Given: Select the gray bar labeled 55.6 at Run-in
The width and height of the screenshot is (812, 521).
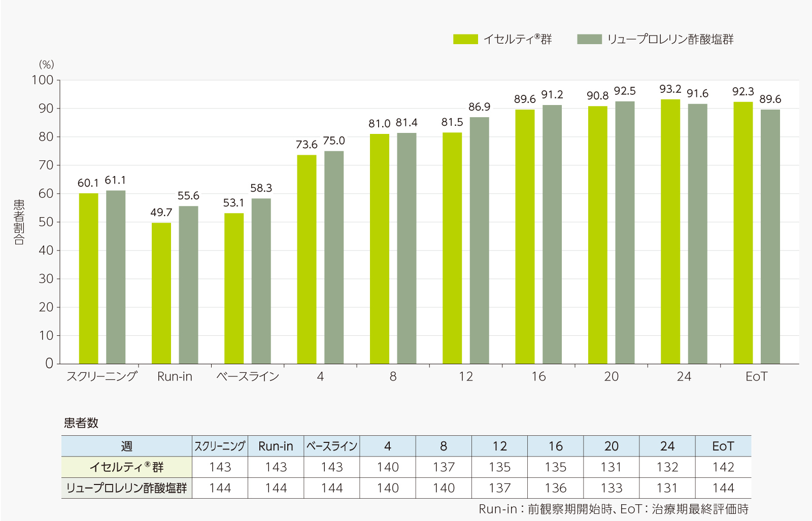Looking at the screenshot, I should 188,285.
